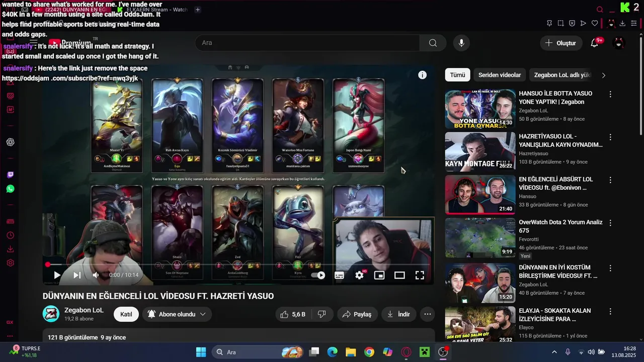This screenshot has height=362, width=644.
Task: Mute the video player volume
Action: pos(96,275)
